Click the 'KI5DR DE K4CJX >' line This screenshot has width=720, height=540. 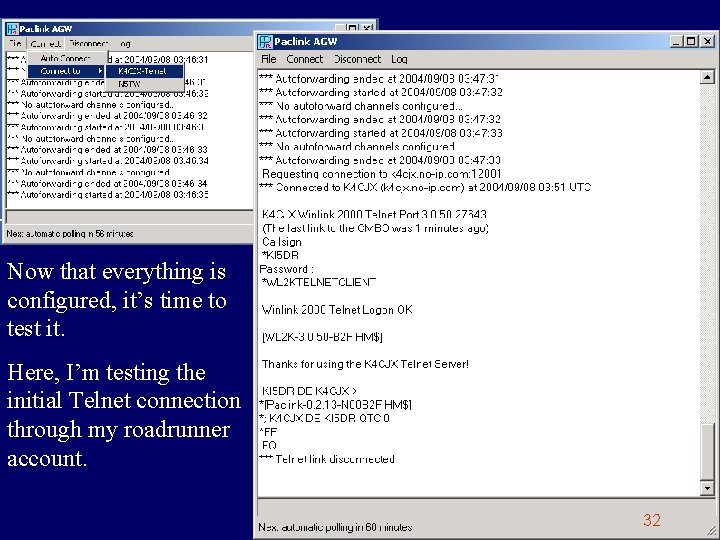309,391
